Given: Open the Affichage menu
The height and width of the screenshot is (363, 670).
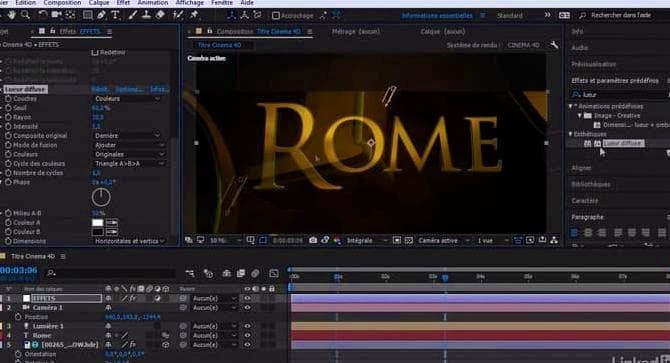Looking at the screenshot, I should point(189,3).
